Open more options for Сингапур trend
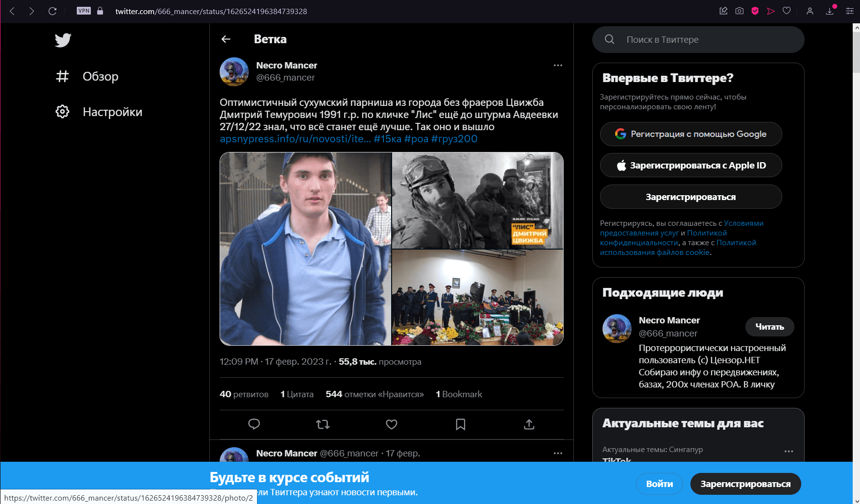This screenshot has width=860, height=504. click(789, 451)
